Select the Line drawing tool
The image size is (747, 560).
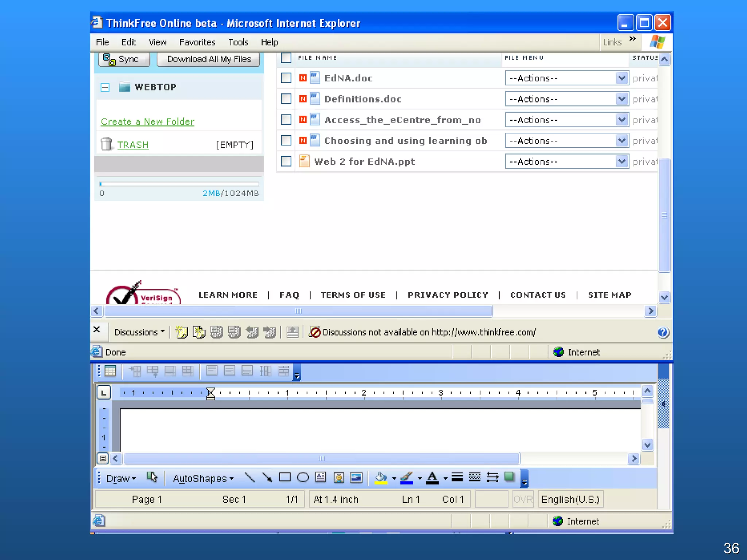(x=250, y=478)
